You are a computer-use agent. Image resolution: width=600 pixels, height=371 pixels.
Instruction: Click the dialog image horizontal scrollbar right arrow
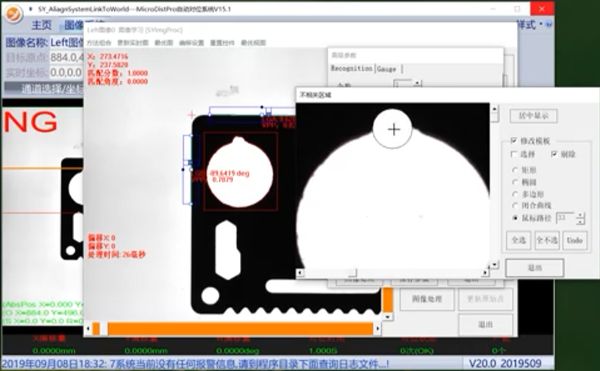coord(485,273)
